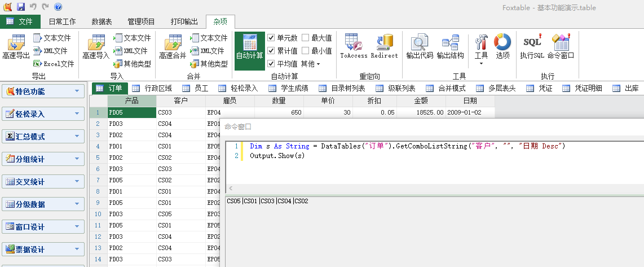Click the Excel文件 export button
Viewport: 644px width, 267px height.
(54, 64)
